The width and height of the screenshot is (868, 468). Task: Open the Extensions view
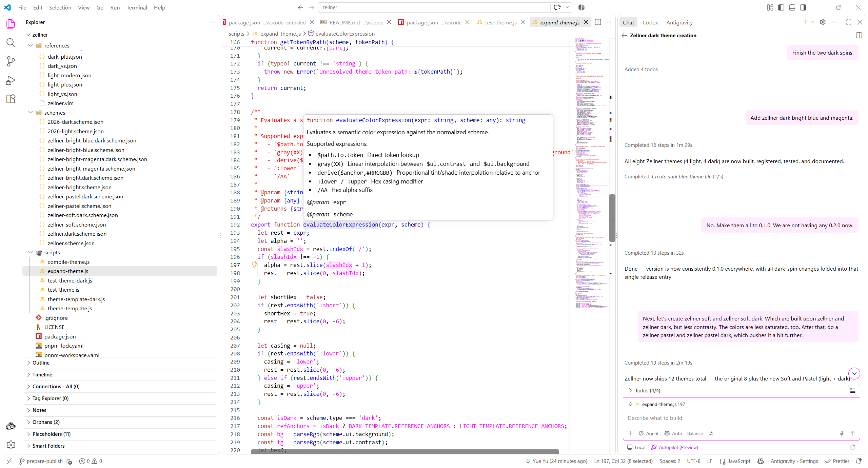[x=11, y=99]
